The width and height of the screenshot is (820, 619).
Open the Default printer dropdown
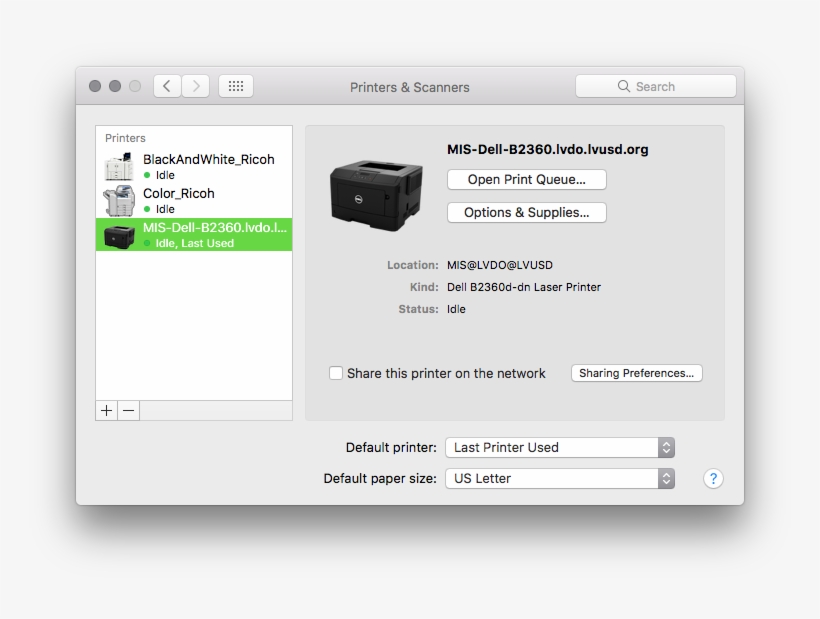click(x=560, y=447)
